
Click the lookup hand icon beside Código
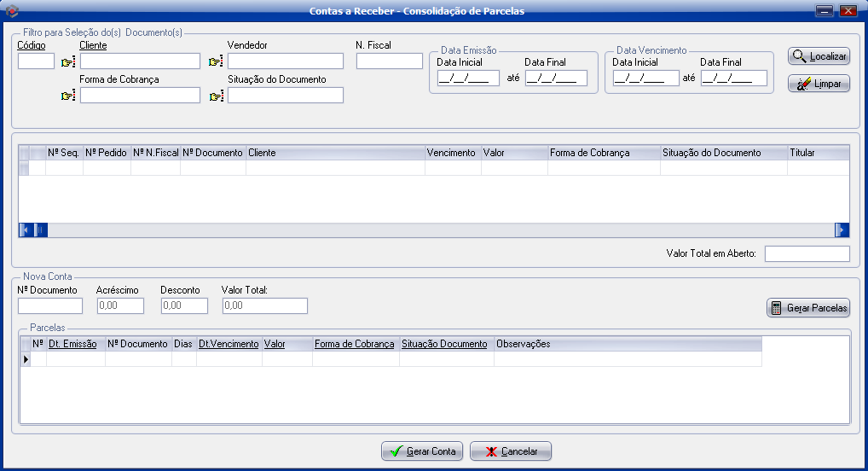(68, 61)
